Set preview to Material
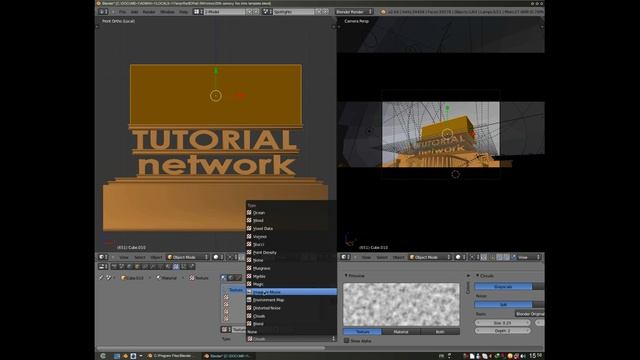Screen dimensions: 640x360 tap(401, 331)
